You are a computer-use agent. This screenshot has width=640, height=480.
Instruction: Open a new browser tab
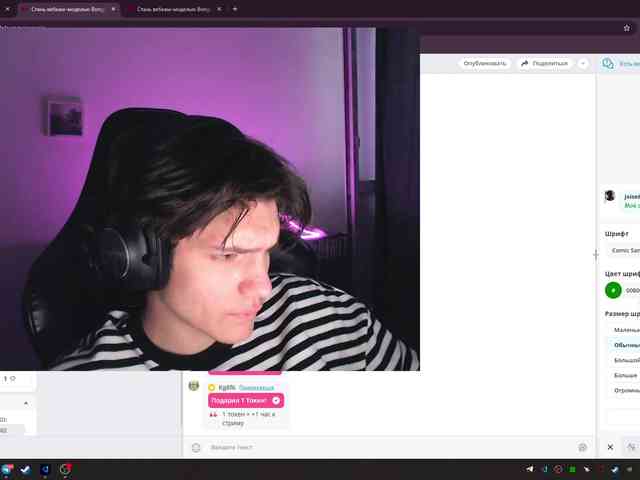click(235, 9)
